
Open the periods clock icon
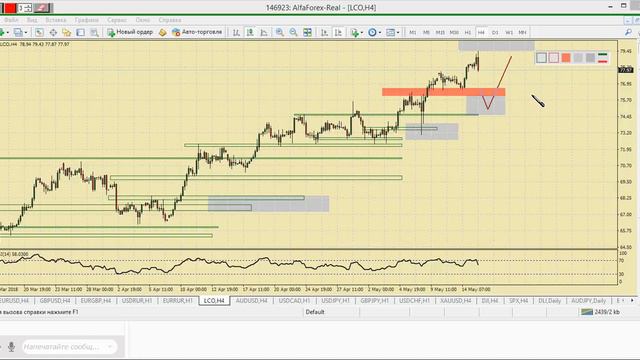pyautogui.click(x=372, y=32)
